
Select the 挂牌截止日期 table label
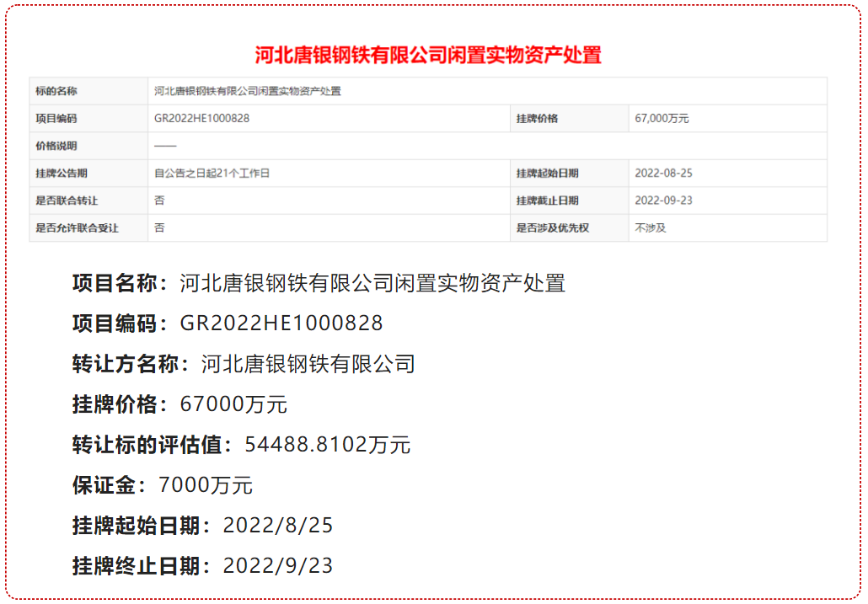569,200
